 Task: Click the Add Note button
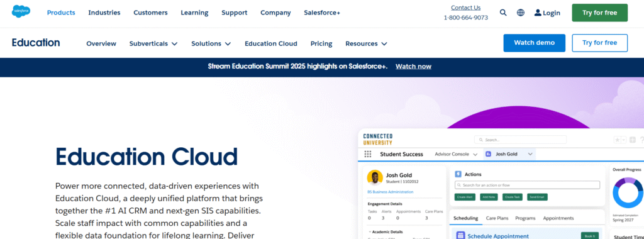click(489, 197)
